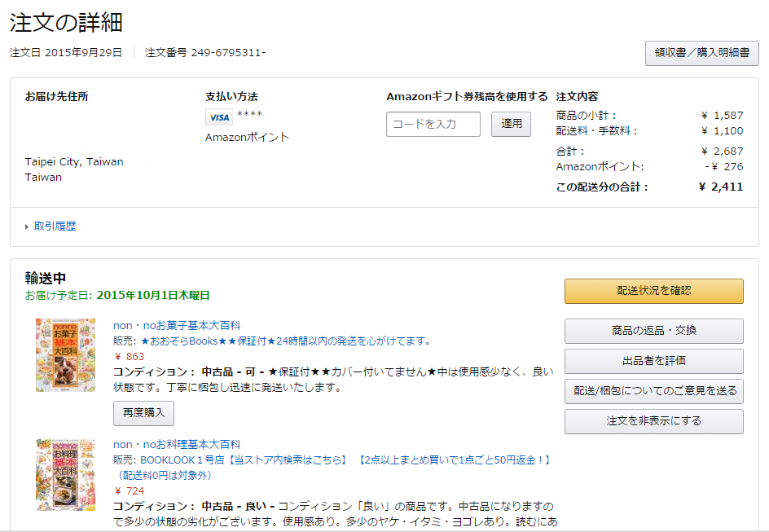The image size is (769, 532).
Task: Open the non・noお料理基本大百科 title link
Action: (177, 444)
